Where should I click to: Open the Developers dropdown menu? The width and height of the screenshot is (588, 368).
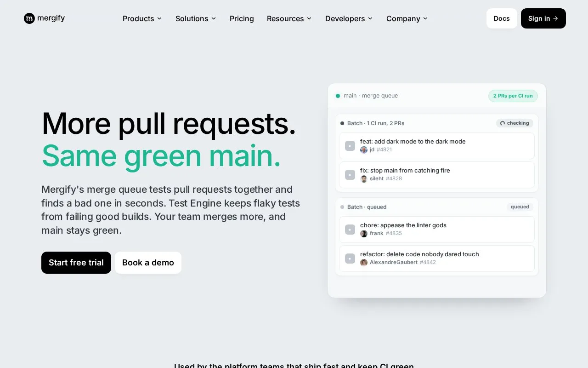click(x=349, y=18)
